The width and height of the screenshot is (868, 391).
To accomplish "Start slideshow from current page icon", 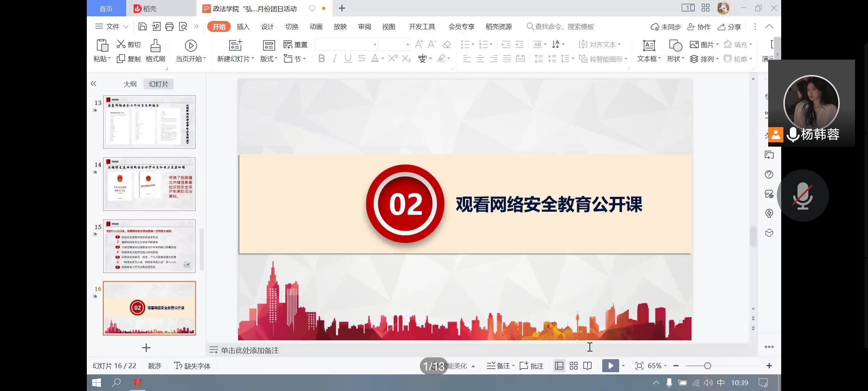I will coord(191,46).
